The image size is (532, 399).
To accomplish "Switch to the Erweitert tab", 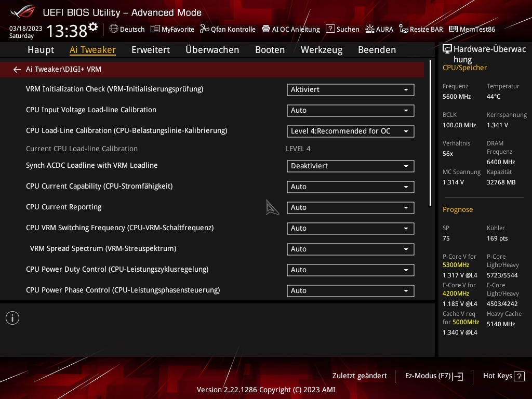I will pos(151,50).
